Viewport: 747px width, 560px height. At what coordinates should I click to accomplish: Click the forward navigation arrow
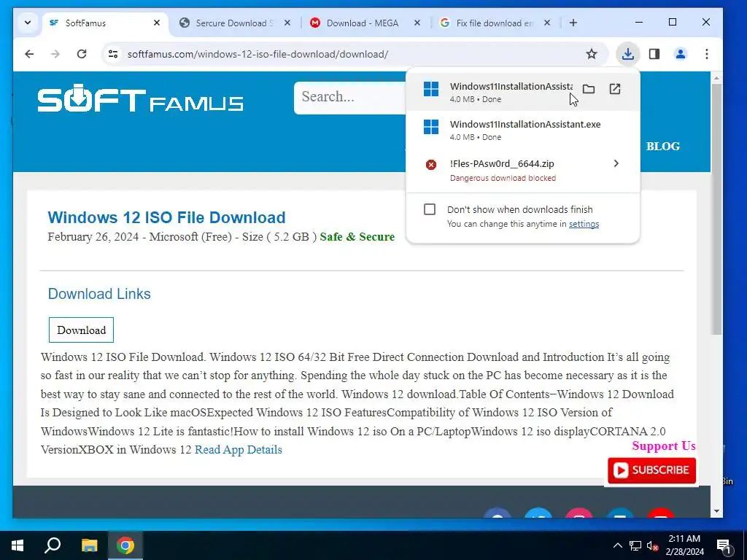[x=55, y=54]
